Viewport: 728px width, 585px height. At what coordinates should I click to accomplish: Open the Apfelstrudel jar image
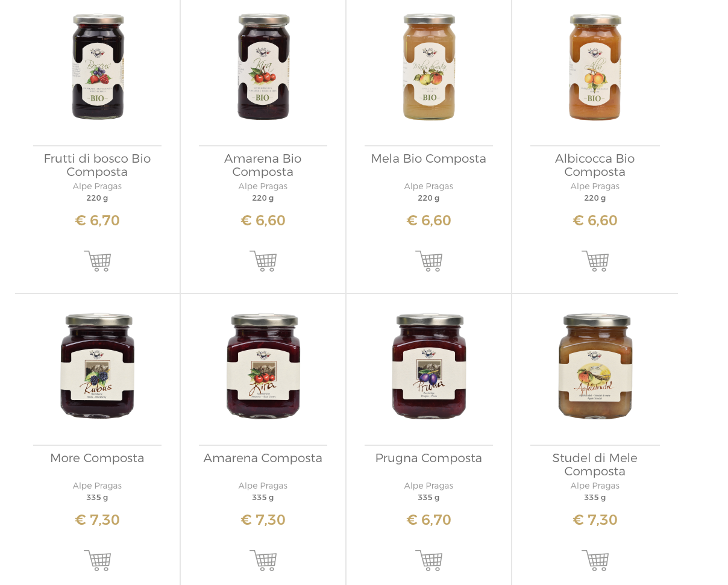(595, 366)
